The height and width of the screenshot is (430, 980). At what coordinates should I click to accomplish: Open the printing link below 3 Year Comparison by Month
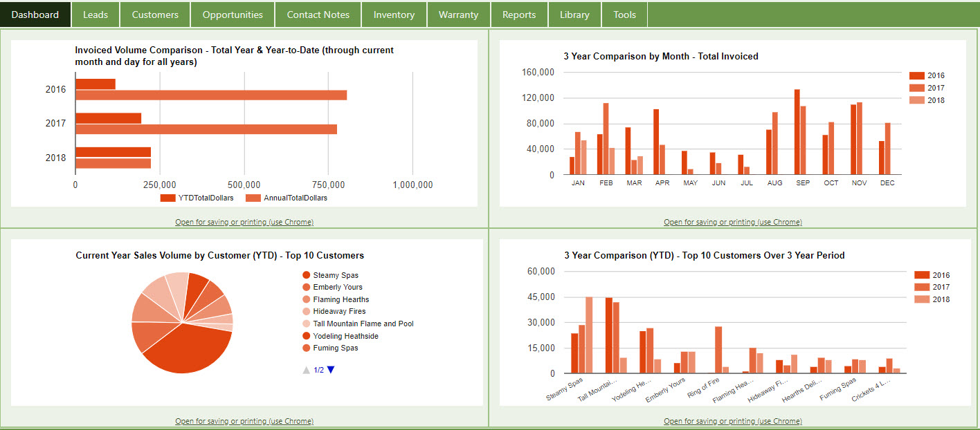click(x=733, y=222)
